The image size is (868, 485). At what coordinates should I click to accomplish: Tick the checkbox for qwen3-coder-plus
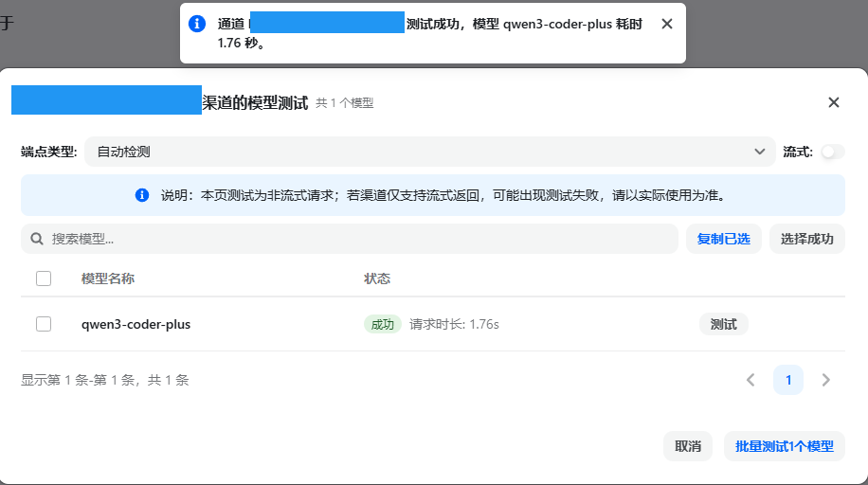click(x=44, y=324)
